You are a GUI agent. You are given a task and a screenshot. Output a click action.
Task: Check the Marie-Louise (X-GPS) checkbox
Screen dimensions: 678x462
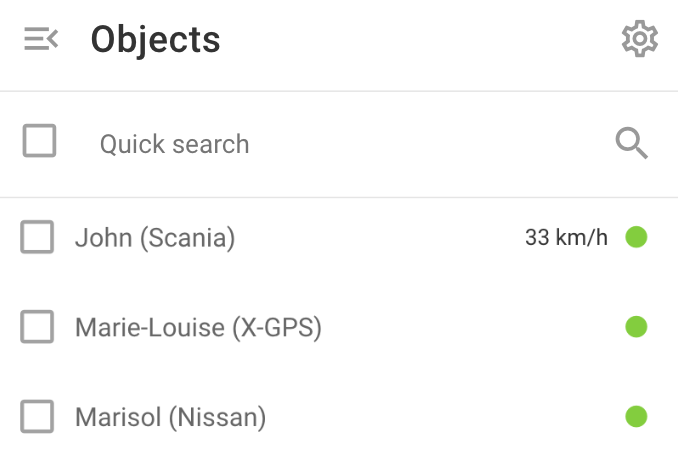37,327
